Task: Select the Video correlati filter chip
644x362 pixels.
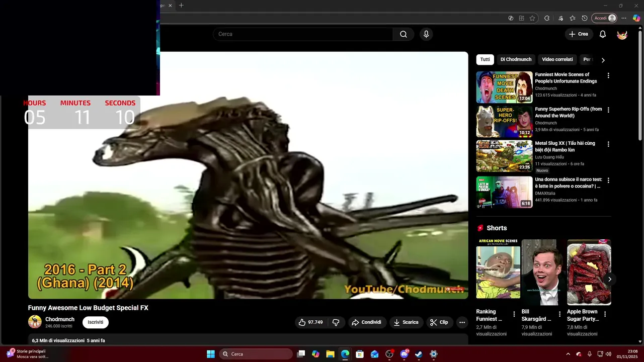Action: coord(557,59)
